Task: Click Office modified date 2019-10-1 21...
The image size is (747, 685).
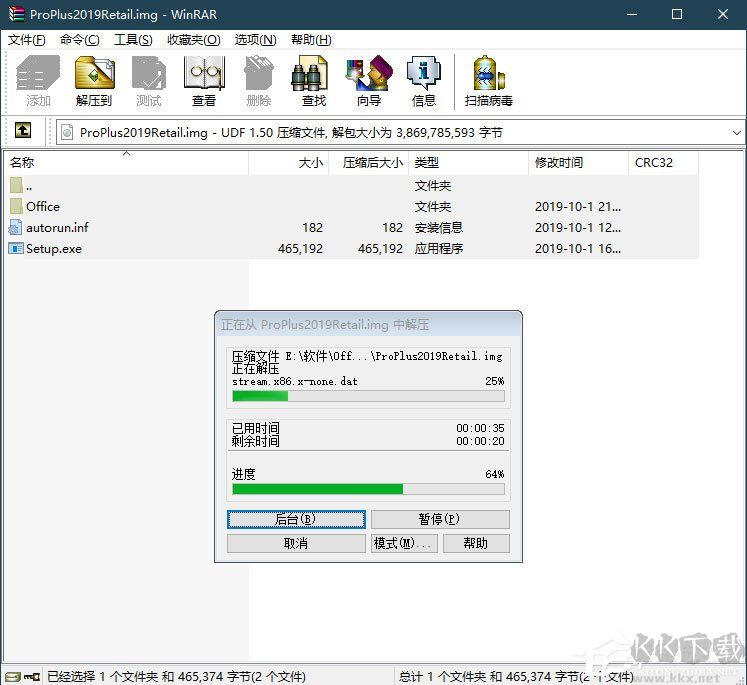Action: [x=578, y=207]
